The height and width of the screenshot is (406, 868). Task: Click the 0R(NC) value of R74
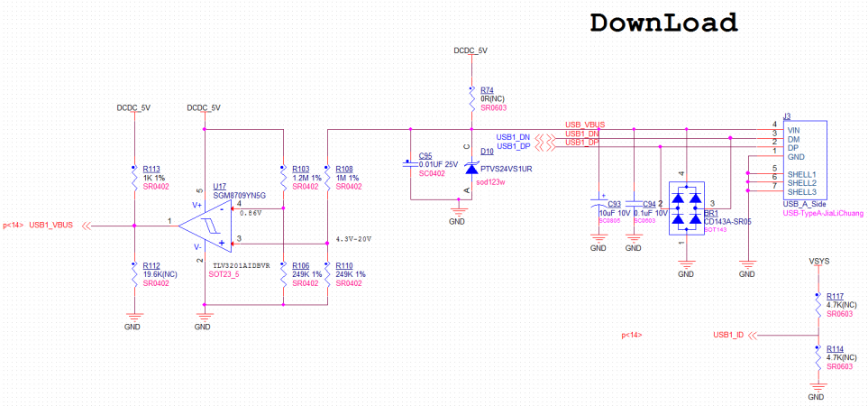tap(493, 98)
